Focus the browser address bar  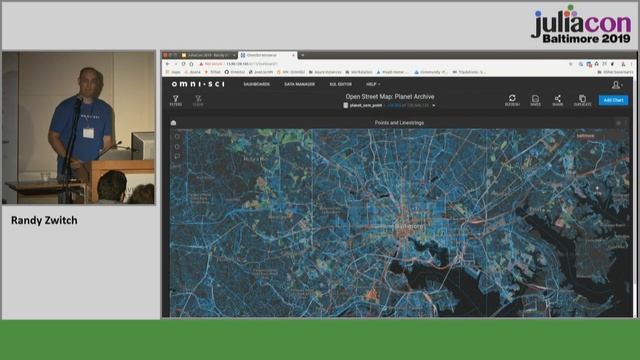[384, 64]
